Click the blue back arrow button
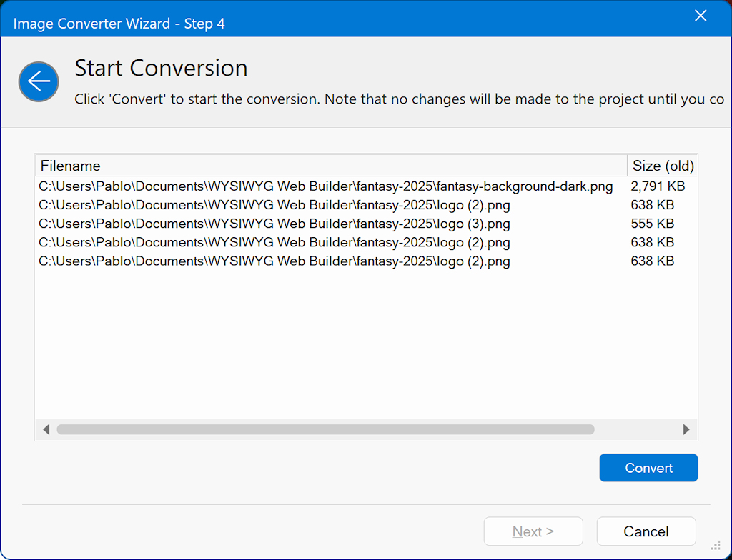This screenshot has width=732, height=560. [x=39, y=81]
